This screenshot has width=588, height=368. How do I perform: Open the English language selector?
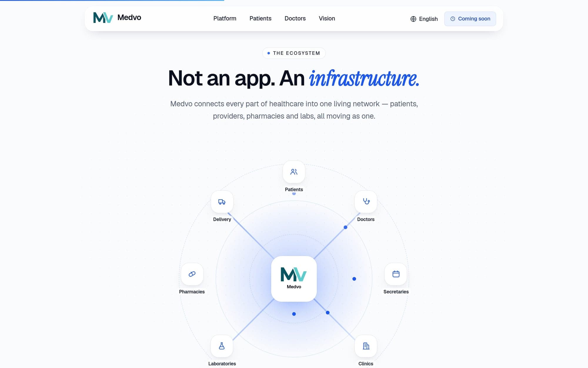pyautogui.click(x=424, y=19)
